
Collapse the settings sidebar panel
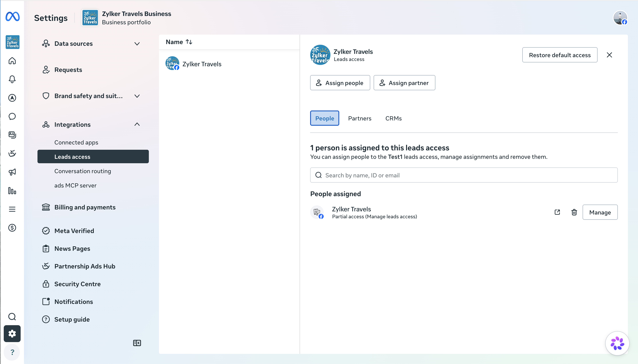click(x=137, y=343)
